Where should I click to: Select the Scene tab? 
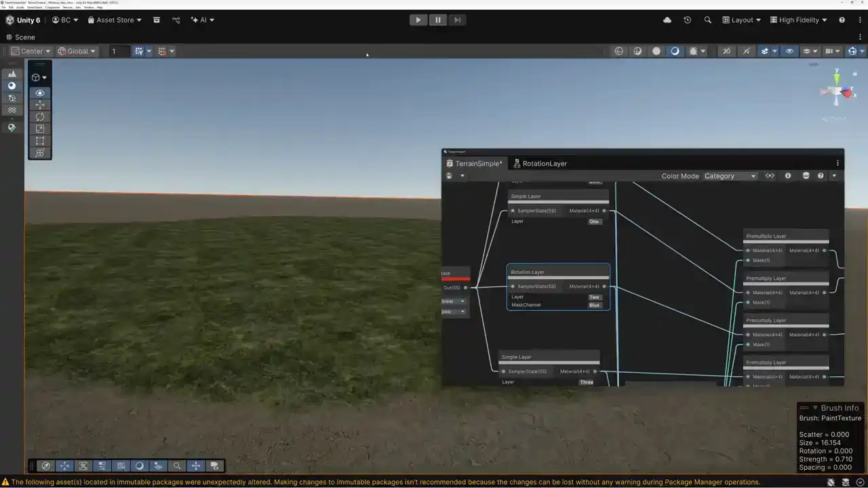coord(20,37)
